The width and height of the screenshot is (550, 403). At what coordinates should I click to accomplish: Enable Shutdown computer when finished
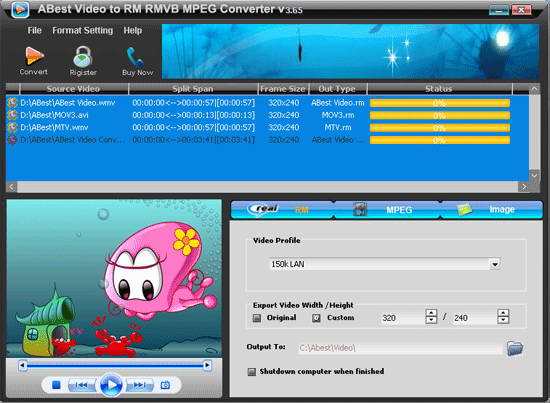[x=251, y=372]
